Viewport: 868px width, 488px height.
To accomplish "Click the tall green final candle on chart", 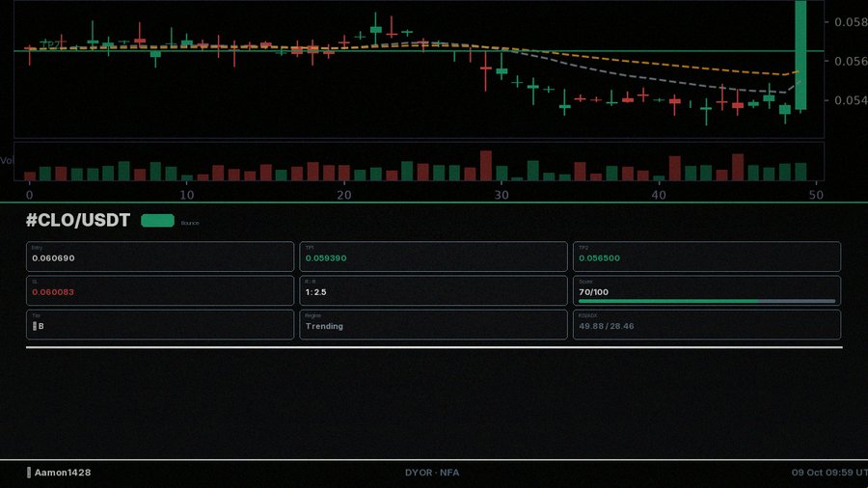I will click(x=800, y=55).
